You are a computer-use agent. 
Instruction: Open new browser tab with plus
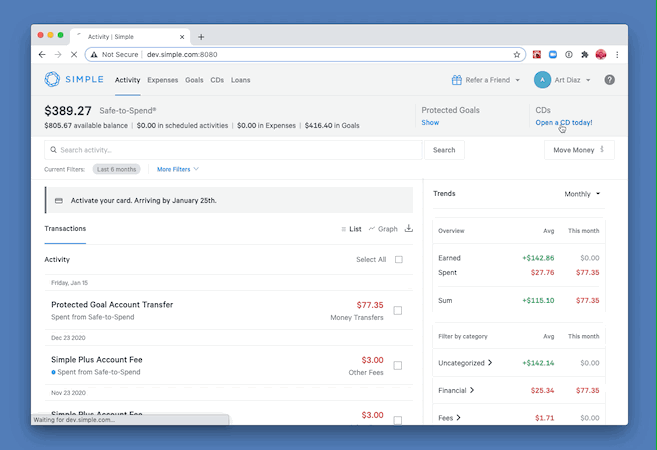pos(201,37)
